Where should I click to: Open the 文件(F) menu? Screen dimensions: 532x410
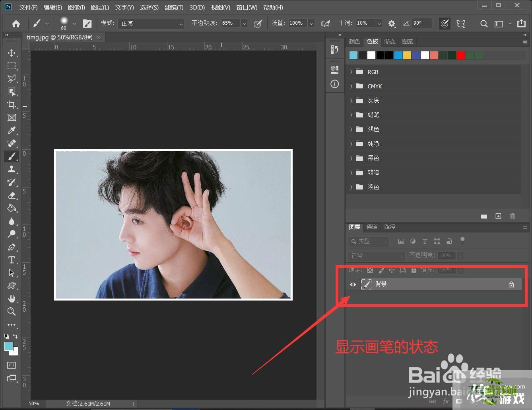[28, 7]
